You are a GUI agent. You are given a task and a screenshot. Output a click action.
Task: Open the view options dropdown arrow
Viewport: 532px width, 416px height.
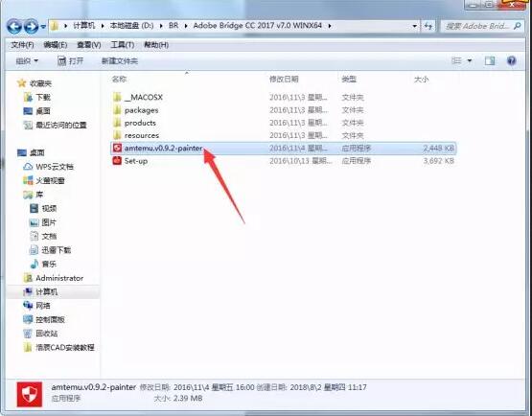(470, 60)
